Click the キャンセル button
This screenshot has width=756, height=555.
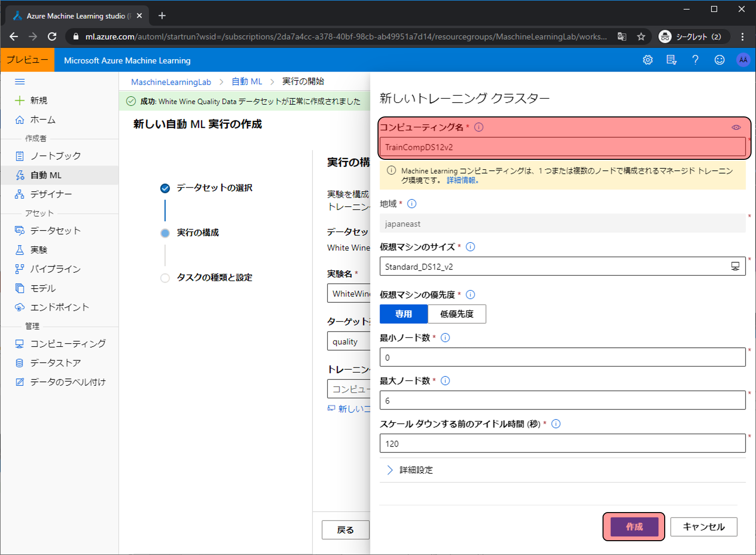point(703,527)
